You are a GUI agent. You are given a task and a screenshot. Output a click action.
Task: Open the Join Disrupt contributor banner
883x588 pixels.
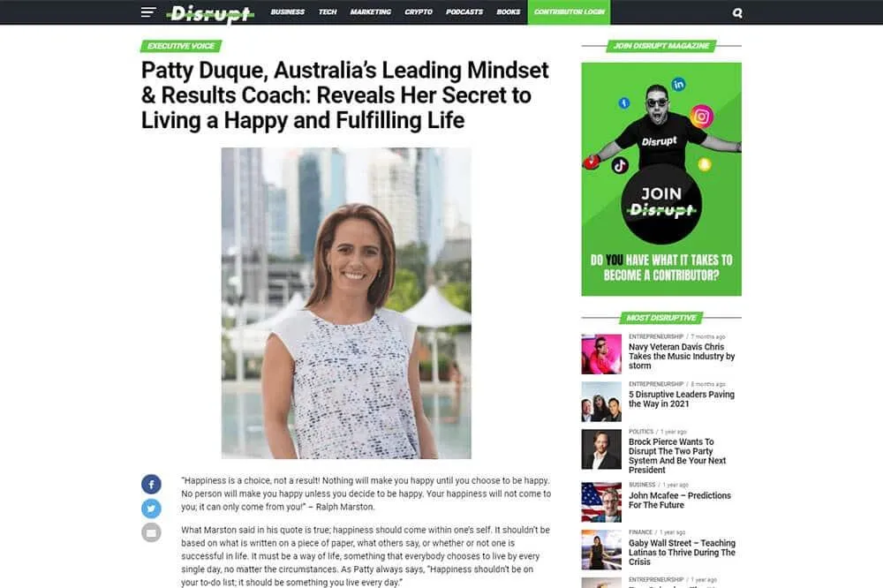(661, 179)
